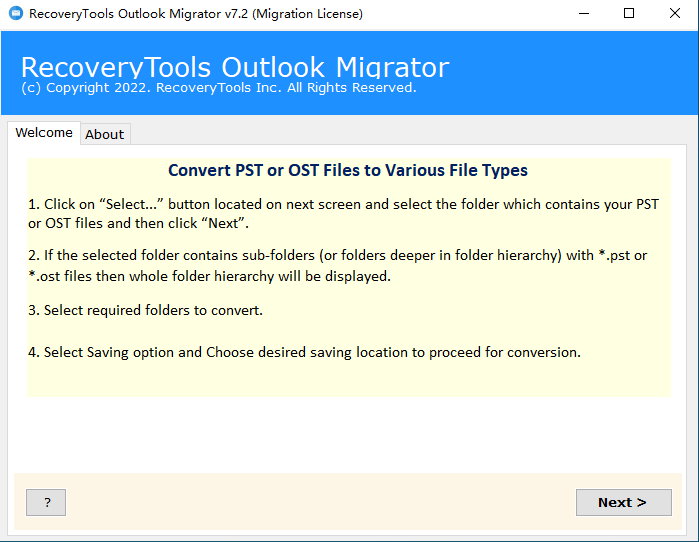Switch to the About tab
The image size is (699, 542).
[105, 134]
